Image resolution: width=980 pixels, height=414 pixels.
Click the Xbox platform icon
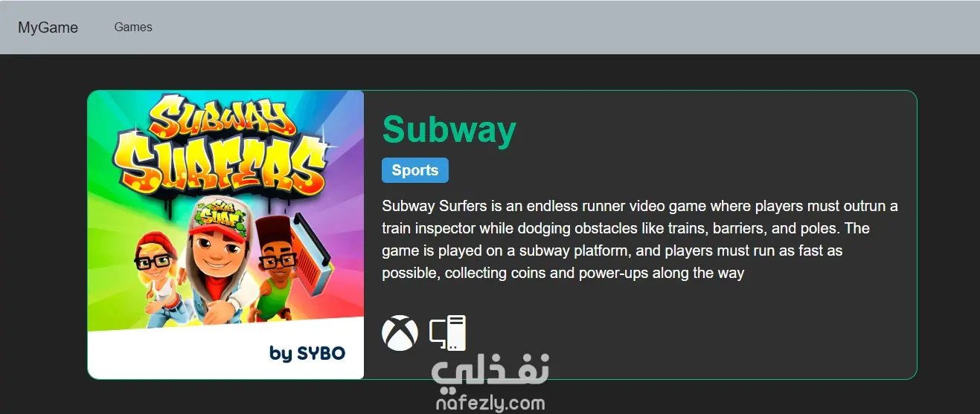pos(400,333)
